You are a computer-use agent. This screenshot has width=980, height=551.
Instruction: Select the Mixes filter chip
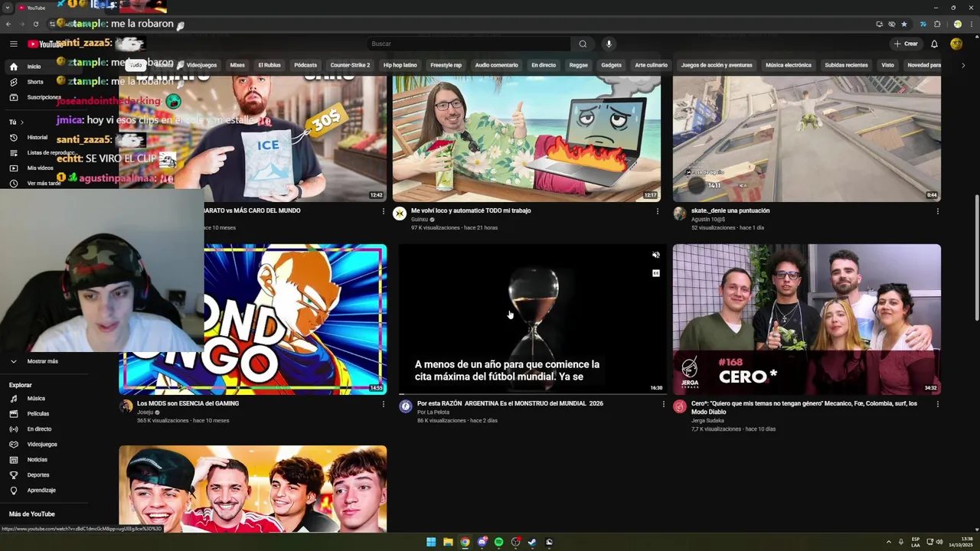pos(237,65)
